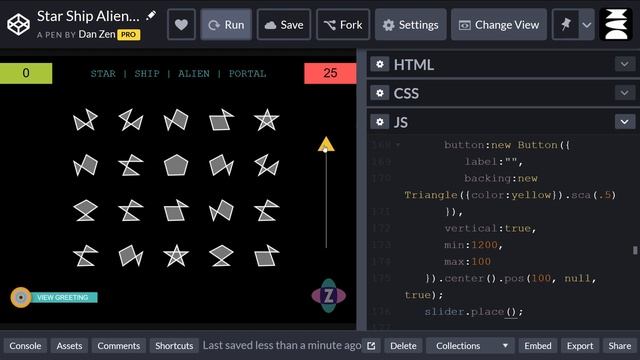Image resolution: width=640 pixels, height=360 pixels.
Task: Expand arrow next to pin icon
Action: pyautogui.click(x=587, y=25)
